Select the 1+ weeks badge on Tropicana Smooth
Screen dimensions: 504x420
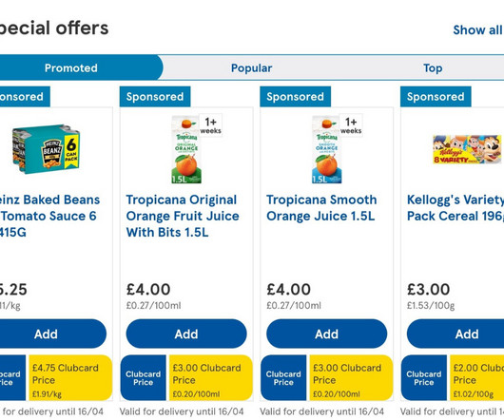click(351, 125)
